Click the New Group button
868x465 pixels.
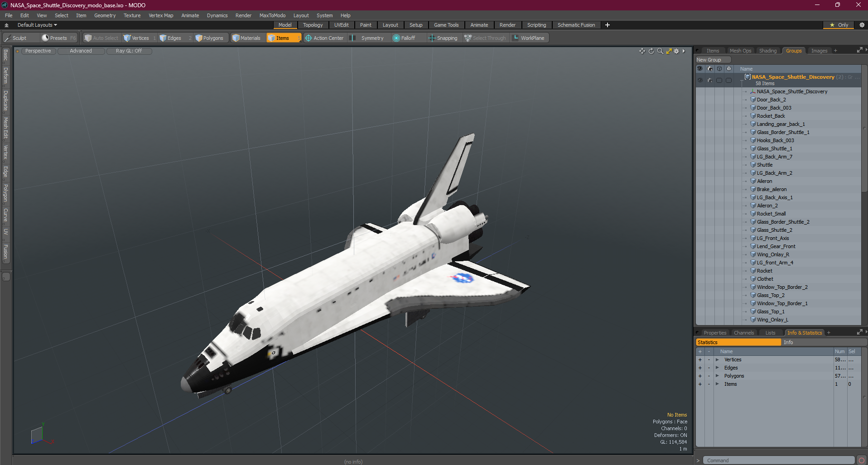pyautogui.click(x=713, y=60)
